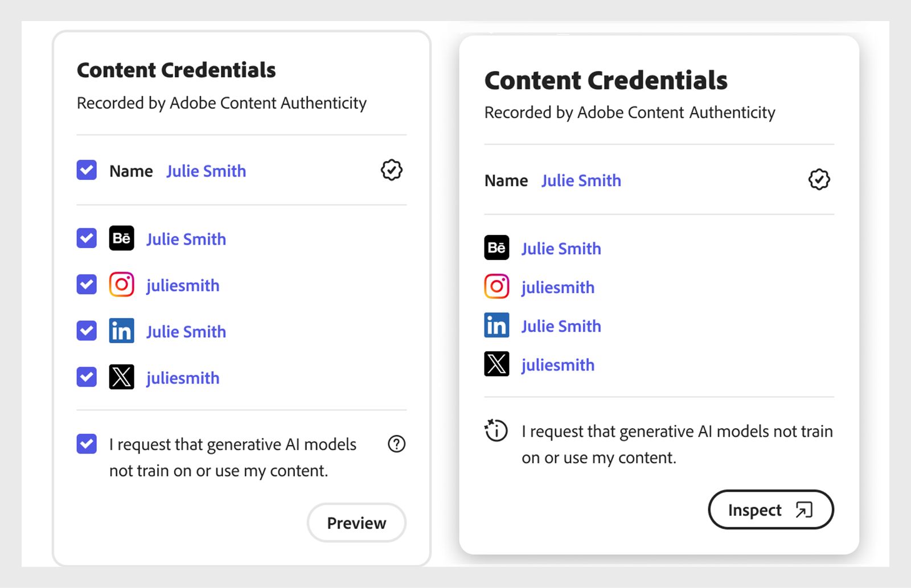Viewport: 911px width, 588px height.
Task: Click the LinkedIn icon in the left panel
Action: coord(121,331)
